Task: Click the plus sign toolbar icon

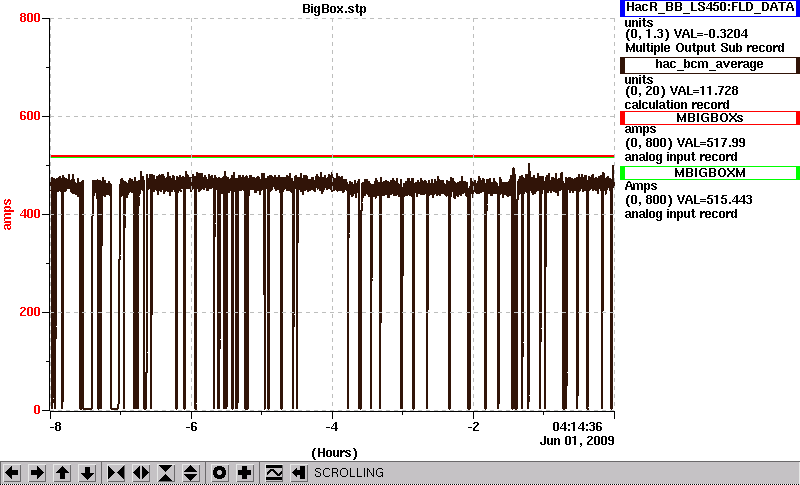Action: tap(244, 473)
